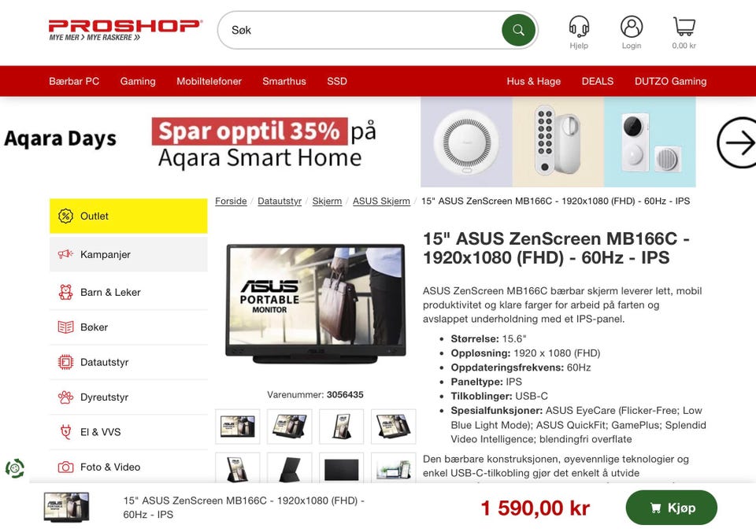756x532 pixels.
Task: Click the green Kjøp button
Action: click(671, 508)
